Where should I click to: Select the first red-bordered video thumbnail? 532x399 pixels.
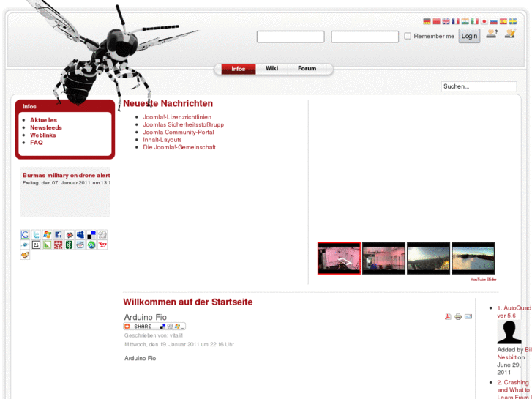click(339, 258)
